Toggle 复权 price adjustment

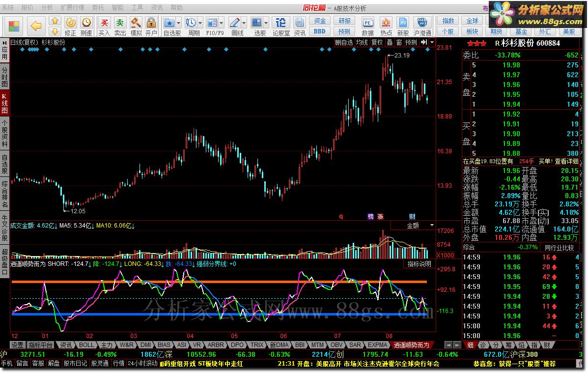click(377, 42)
